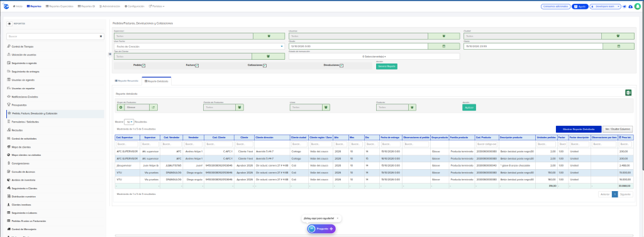Click Buscar filter under Vendedor column
Image resolution: width=644 pixels, height=237 pixels.
194,145
